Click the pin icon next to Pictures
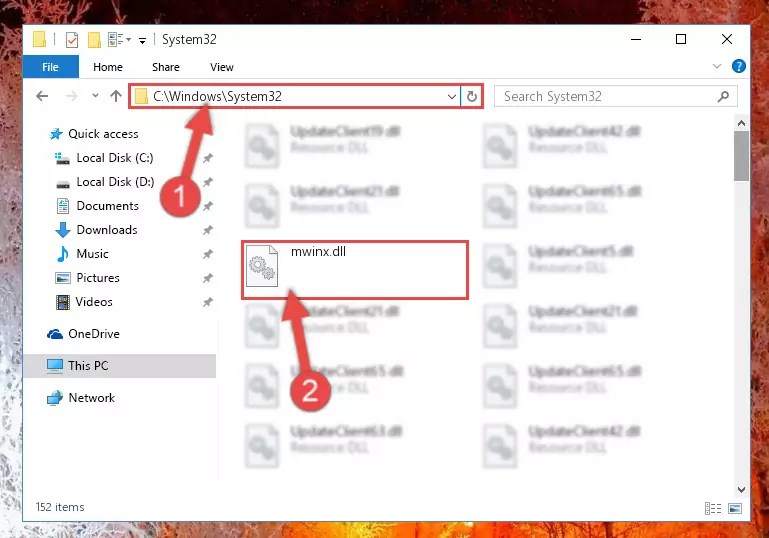769x538 pixels. pyautogui.click(x=208, y=278)
